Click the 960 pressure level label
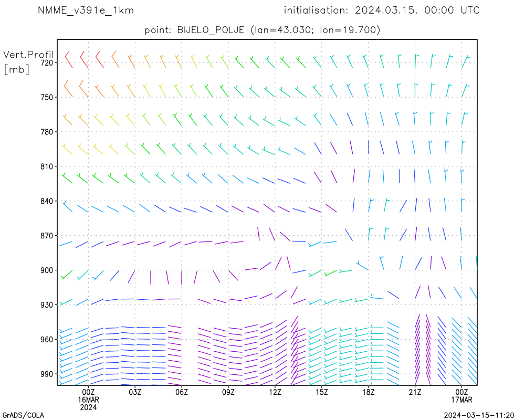 click(x=47, y=340)
